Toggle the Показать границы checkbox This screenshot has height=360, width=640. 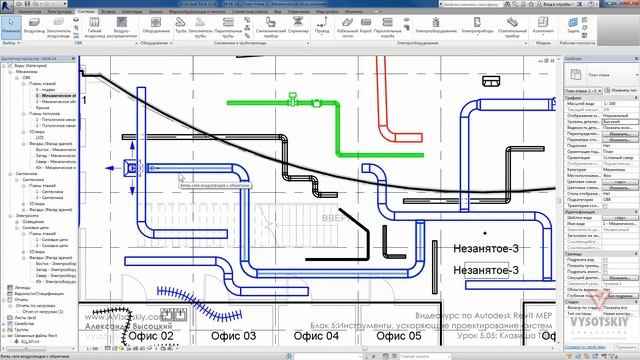click(605, 266)
